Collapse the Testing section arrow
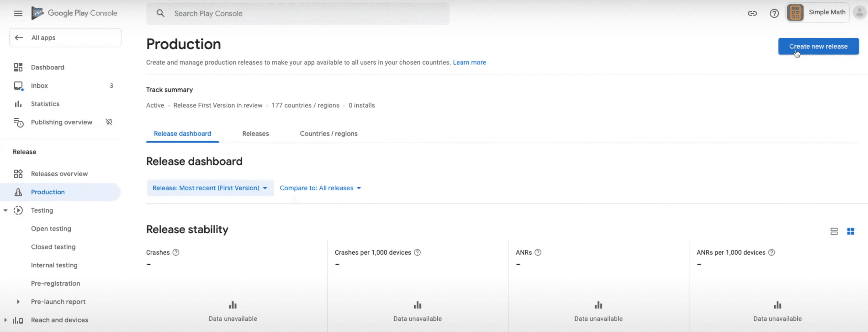 click(5, 210)
